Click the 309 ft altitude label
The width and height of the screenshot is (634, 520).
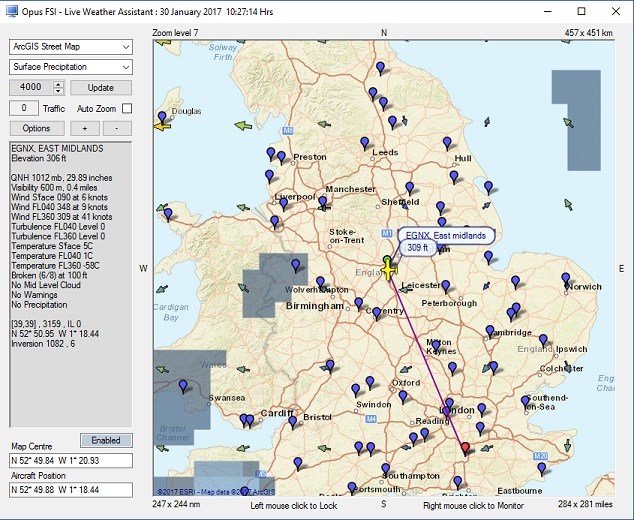(418, 247)
